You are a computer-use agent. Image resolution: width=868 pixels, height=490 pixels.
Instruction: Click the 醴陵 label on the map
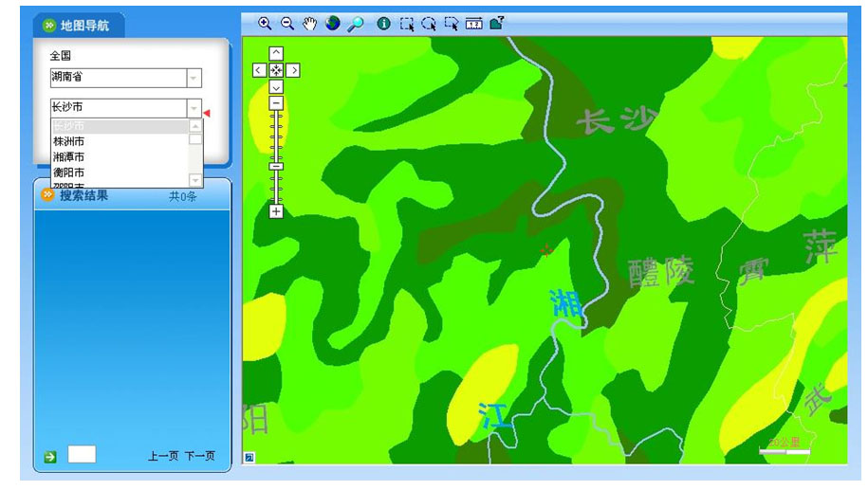660,271
